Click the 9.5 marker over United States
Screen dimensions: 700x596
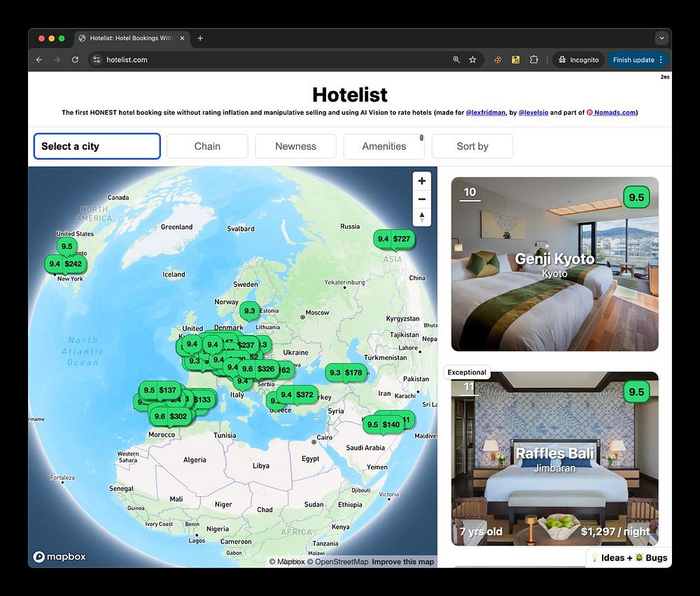67,246
